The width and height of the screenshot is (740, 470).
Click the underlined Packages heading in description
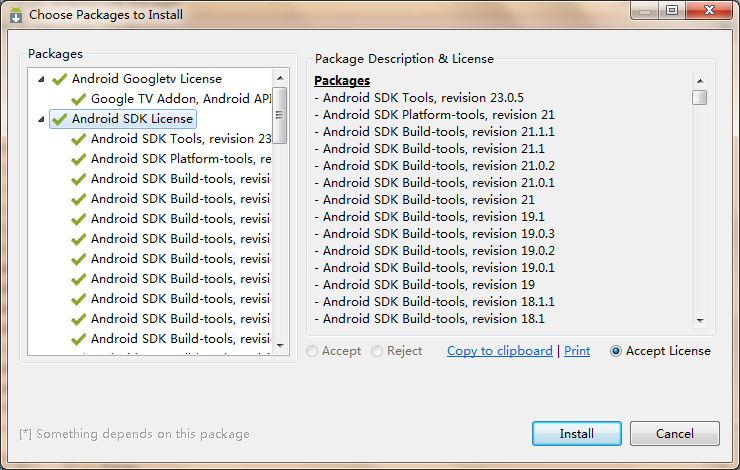(x=342, y=81)
